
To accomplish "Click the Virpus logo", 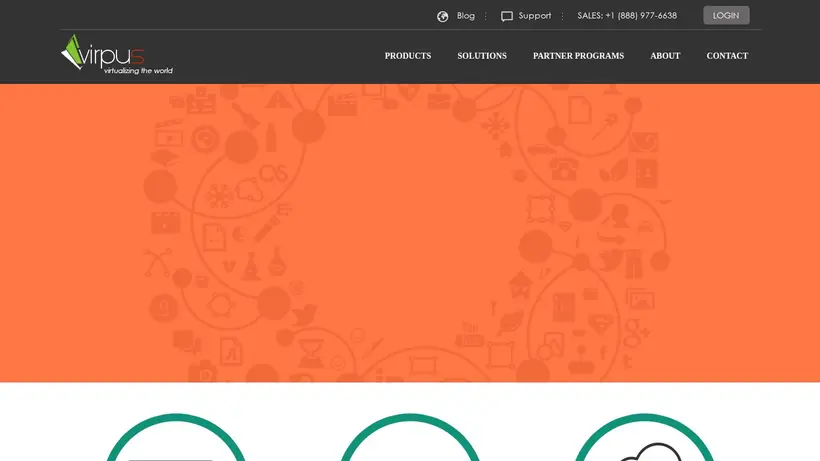I will [x=117, y=54].
